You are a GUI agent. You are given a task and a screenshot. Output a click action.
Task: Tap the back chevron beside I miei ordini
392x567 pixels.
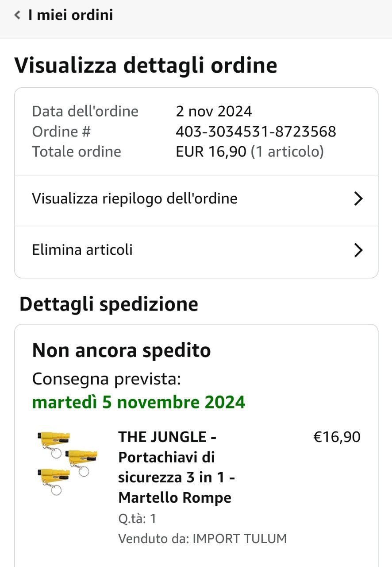pyautogui.click(x=17, y=15)
